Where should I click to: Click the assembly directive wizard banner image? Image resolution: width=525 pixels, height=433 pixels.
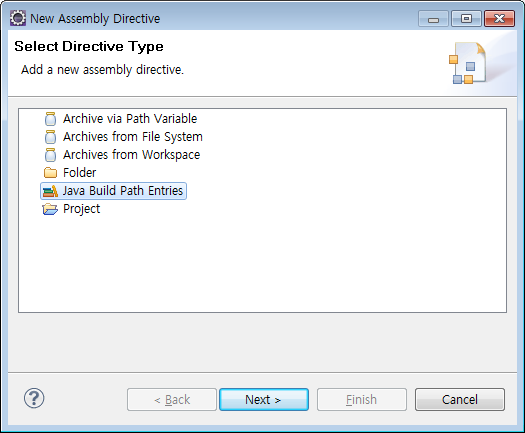click(x=468, y=63)
